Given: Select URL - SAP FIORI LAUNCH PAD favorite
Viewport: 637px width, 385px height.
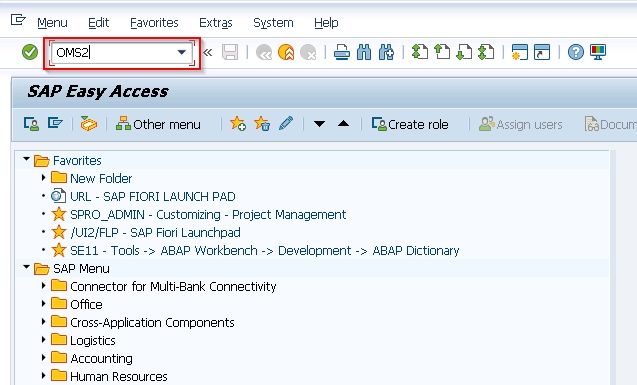Looking at the screenshot, I should 153,197.
